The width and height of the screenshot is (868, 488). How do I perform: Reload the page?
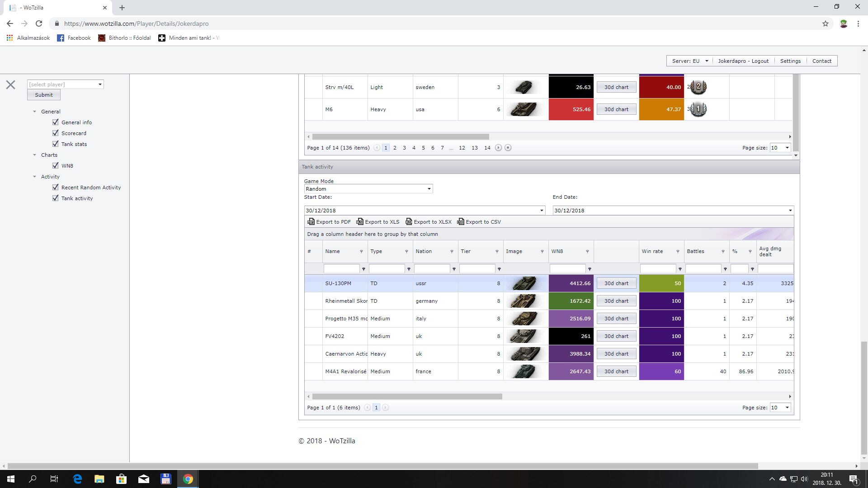pos(39,23)
